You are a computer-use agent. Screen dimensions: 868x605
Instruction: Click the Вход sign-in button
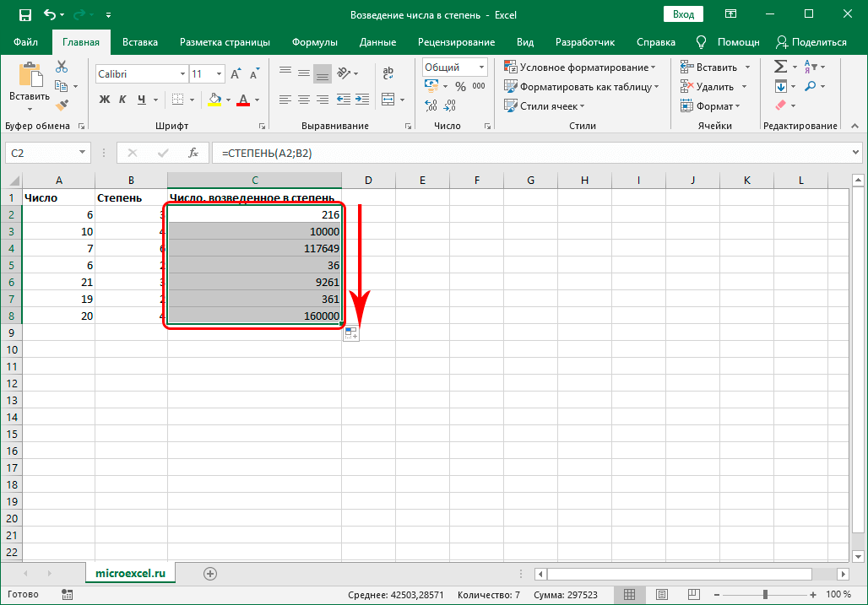[683, 14]
